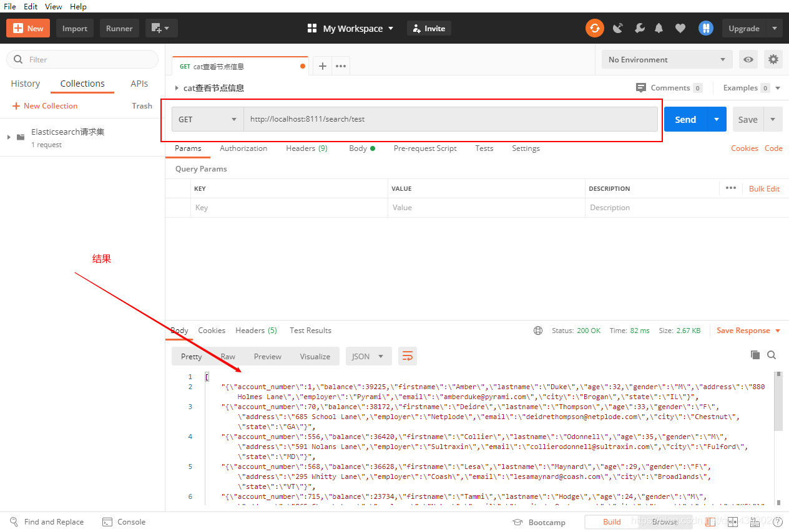Click the new window plus icon button
The height and width of the screenshot is (532, 789).
(x=162, y=28)
